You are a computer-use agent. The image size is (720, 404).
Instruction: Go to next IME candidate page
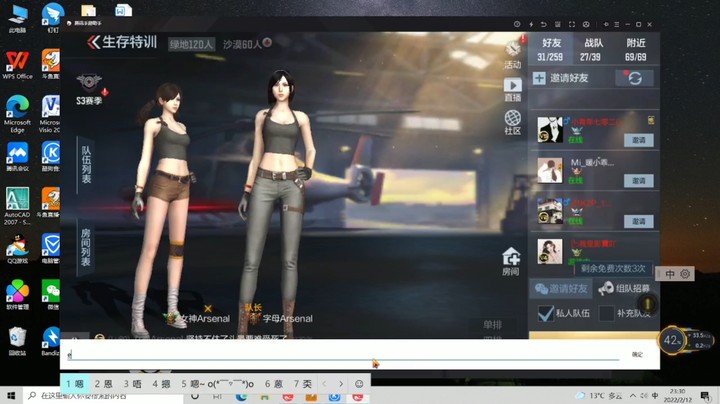point(341,384)
